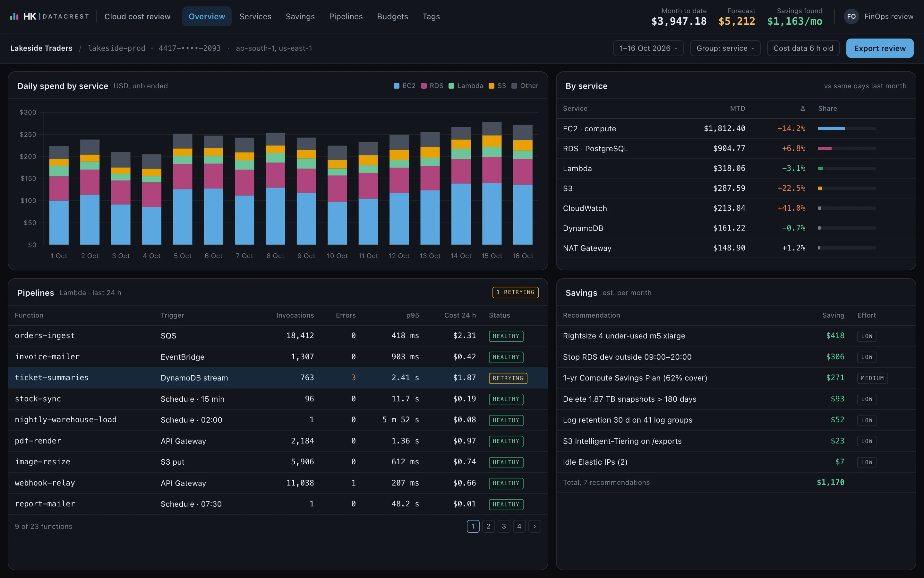Go to functions page 3
This screenshot has width=924, height=578.
pos(504,526)
